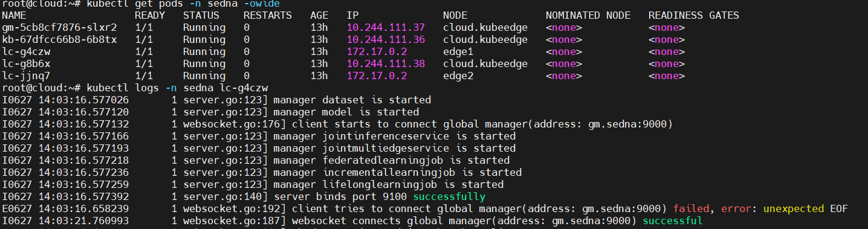This screenshot has width=868, height=229.
Task: Click IP address 10.244.111.36
Action: coord(386,40)
